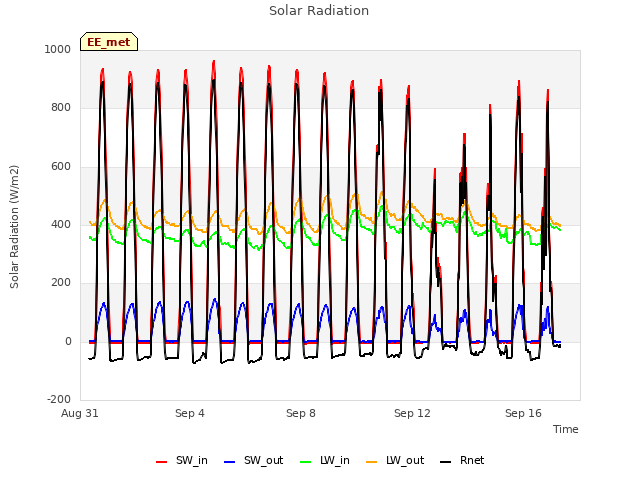Click the SW_out legend label

pos(263,461)
